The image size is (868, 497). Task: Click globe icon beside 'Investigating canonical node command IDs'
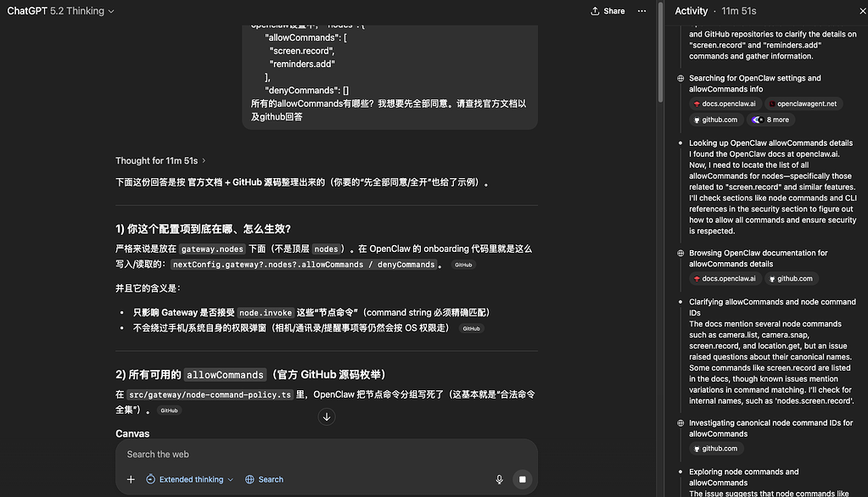(x=680, y=423)
